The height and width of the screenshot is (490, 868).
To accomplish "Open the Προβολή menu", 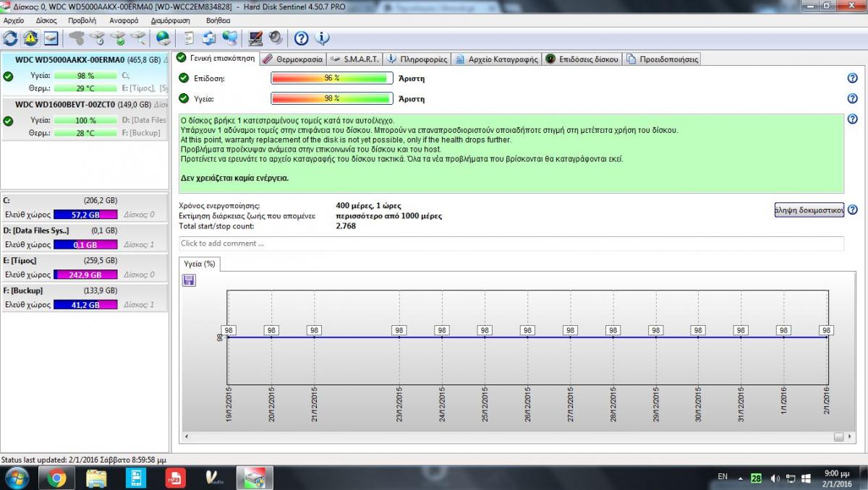I will pos(82,20).
